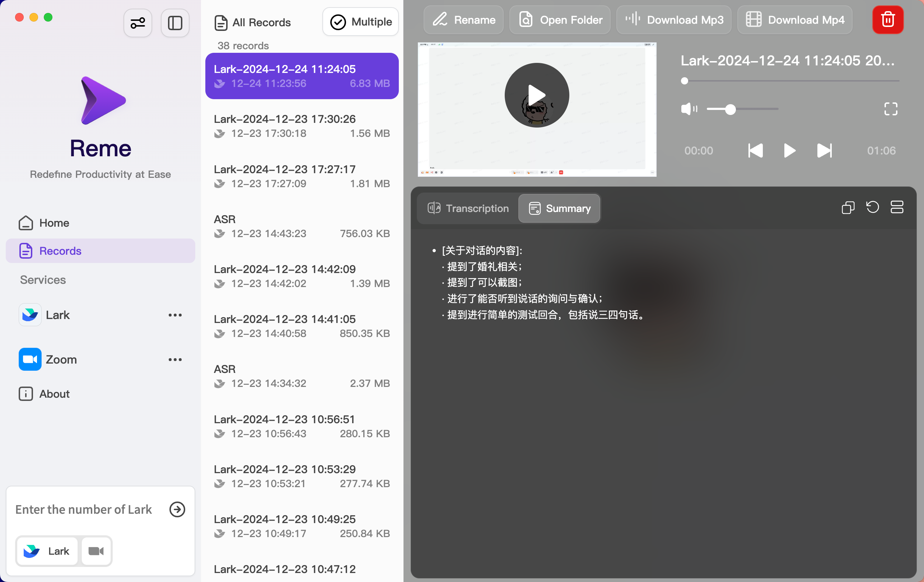This screenshot has width=924, height=582.
Task: Go back to previous recording
Action: (x=755, y=151)
